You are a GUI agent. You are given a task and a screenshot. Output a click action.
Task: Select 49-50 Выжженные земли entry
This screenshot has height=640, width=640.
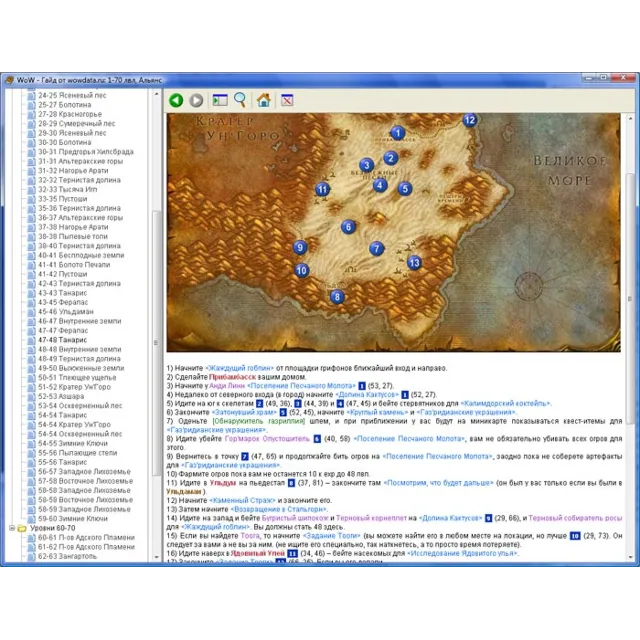pos(81,368)
